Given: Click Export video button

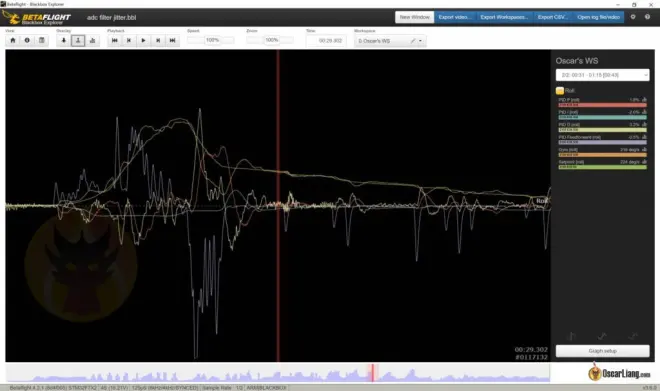Looking at the screenshot, I should click(x=455, y=17).
